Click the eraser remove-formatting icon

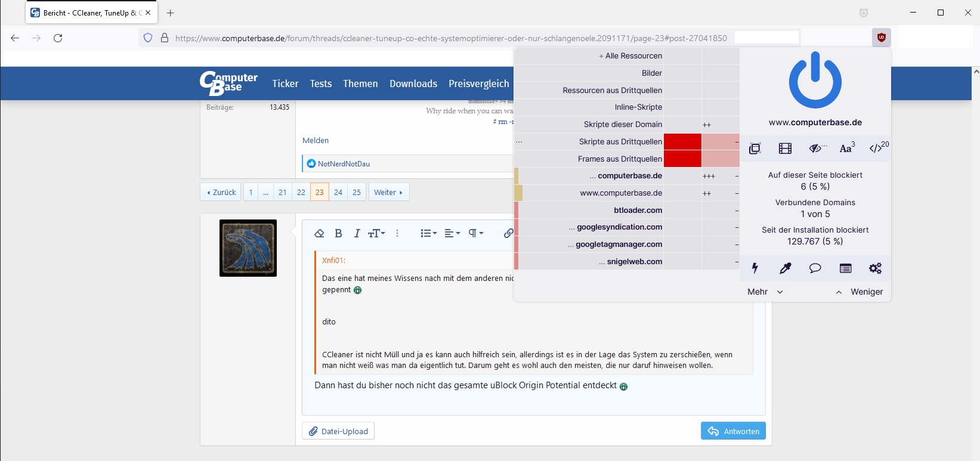click(x=319, y=233)
